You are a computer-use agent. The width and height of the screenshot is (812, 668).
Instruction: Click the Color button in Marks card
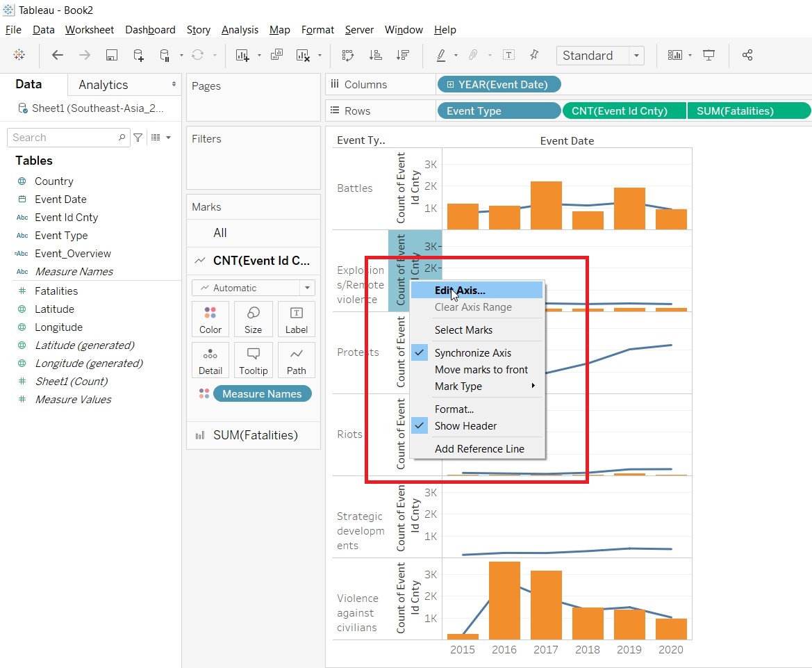point(210,320)
